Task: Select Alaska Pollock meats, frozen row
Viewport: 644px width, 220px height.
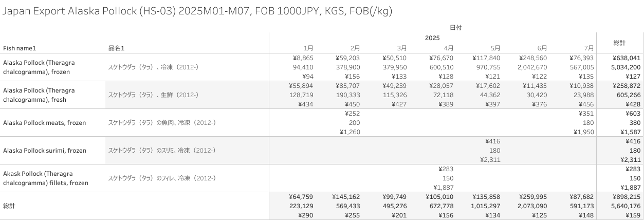Action: pyautogui.click(x=45, y=123)
